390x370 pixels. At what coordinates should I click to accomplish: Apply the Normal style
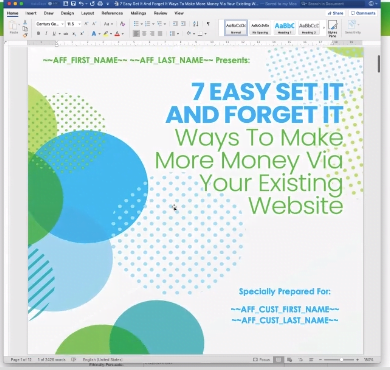[236, 28]
